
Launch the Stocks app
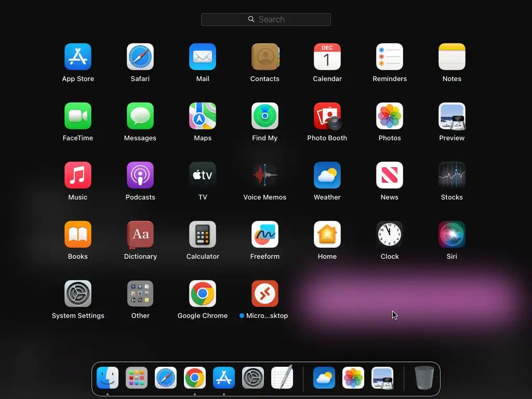452,175
